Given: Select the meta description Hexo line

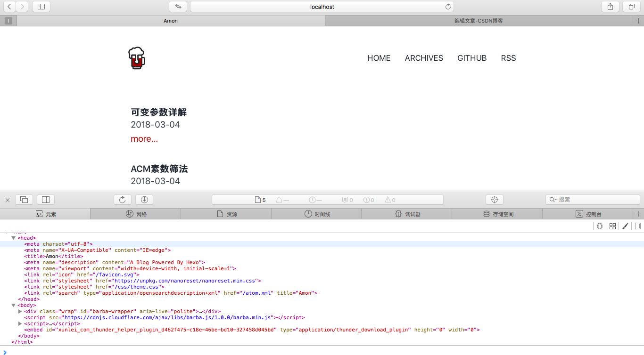Looking at the screenshot, I should click(x=115, y=263).
